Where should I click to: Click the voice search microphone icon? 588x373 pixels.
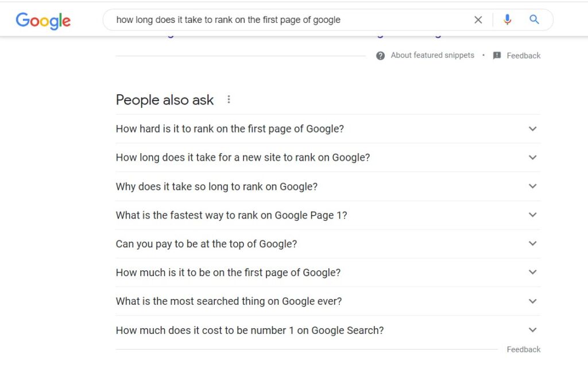[507, 19]
